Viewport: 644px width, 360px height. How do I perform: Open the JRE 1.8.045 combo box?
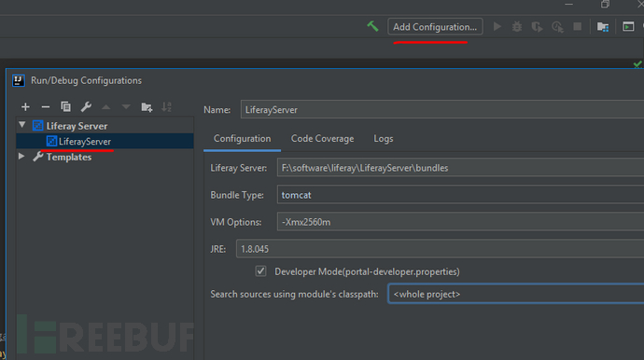(440, 249)
